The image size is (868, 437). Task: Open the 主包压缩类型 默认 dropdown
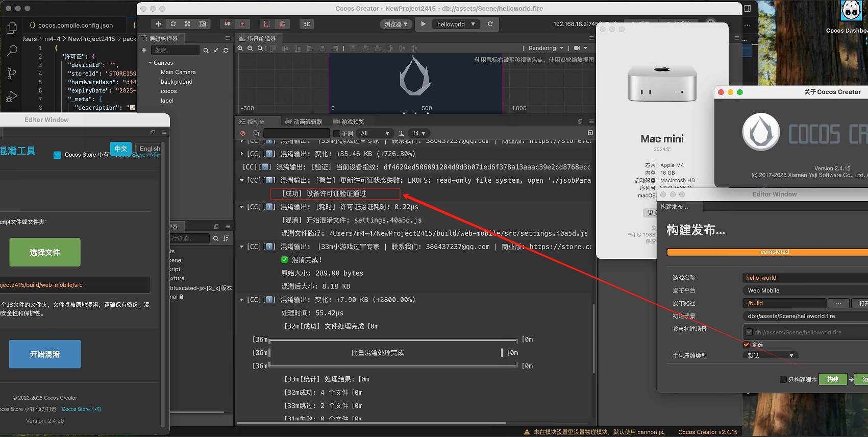(771, 356)
